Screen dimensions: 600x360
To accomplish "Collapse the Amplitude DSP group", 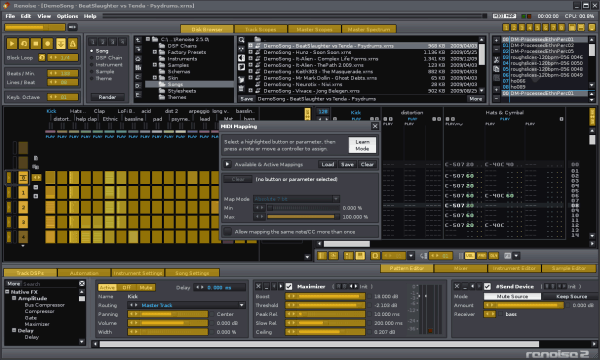I will pyautogui.click(x=14, y=298).
